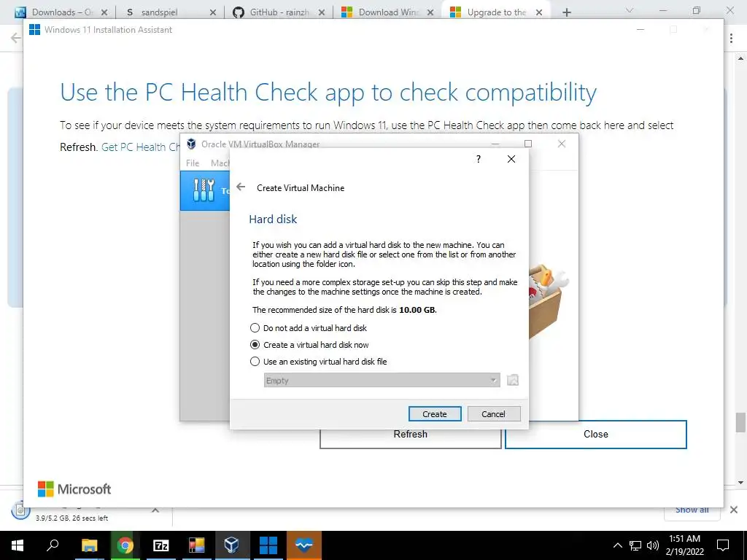Click the help question mark in wizard

479,159
